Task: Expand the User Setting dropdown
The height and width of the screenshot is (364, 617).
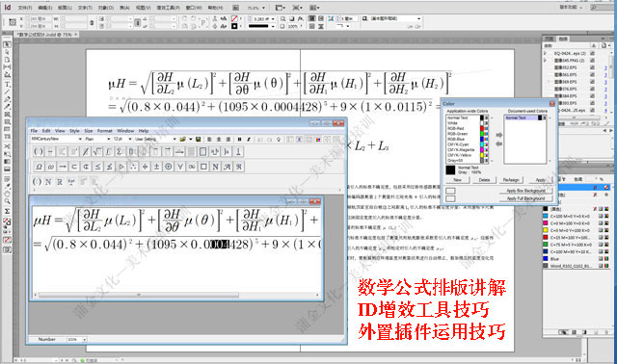Action: [x=155, y=139]
